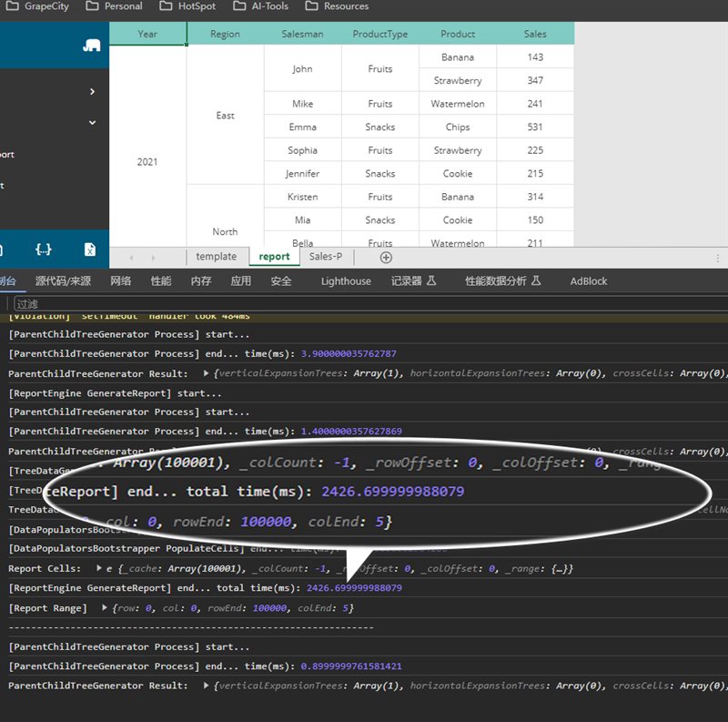This screenshot has height=722, width=728.
Task: Click the elephant logo icon in sidebar
Action: coord(92,45)
